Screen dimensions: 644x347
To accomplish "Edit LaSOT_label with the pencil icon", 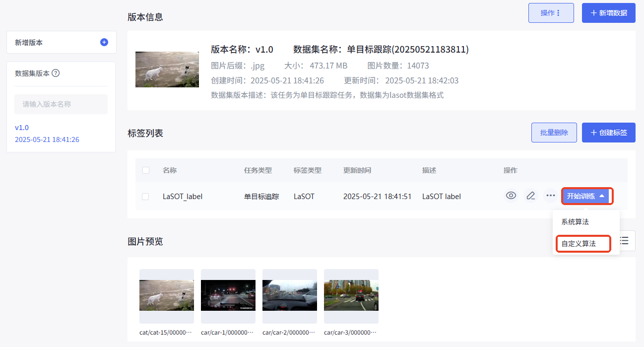I will 531,196.
